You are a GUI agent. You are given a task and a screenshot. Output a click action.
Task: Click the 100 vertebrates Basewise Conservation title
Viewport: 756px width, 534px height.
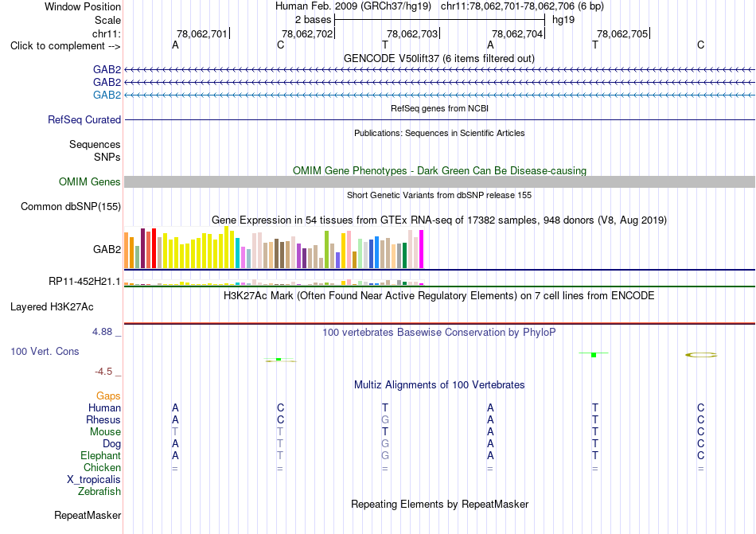(439, 332)
